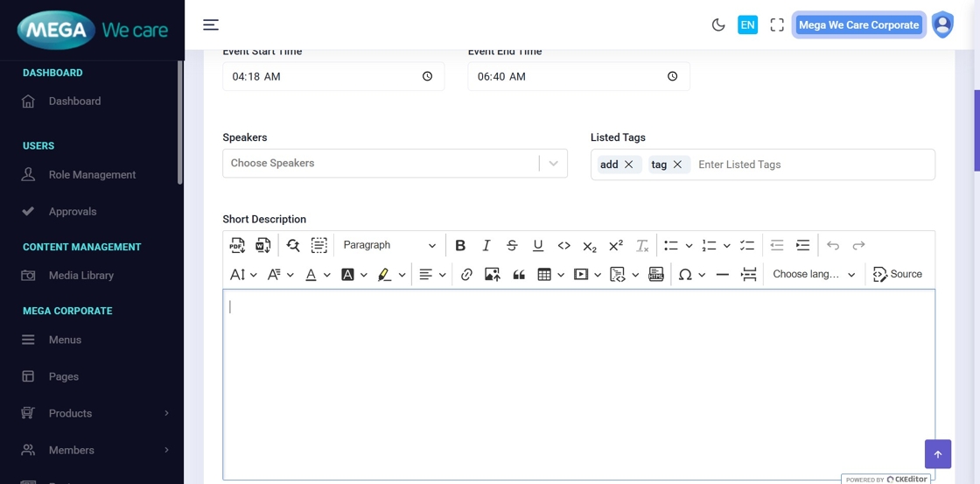
Task: Insert a link in the editor
Action: tap(466, 275)
